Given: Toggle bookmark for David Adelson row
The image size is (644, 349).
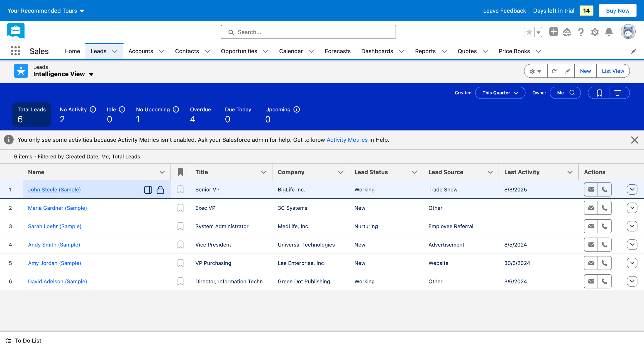Looking at the screenshot, I should point(180,281).
